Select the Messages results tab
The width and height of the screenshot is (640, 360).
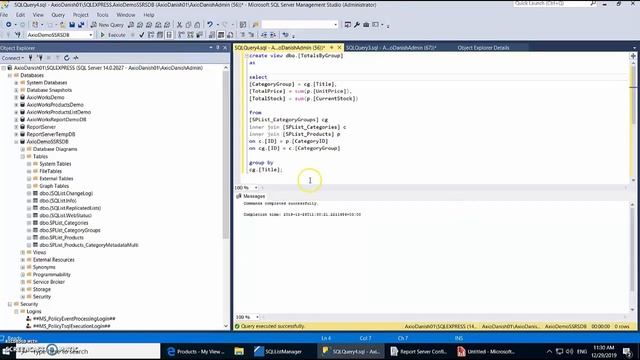pos(250,196)
